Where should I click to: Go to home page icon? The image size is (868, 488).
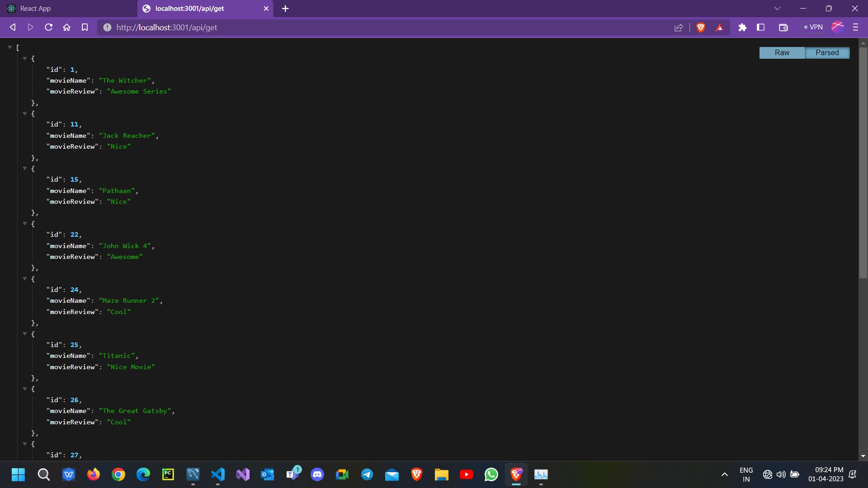tap(67, 28)
